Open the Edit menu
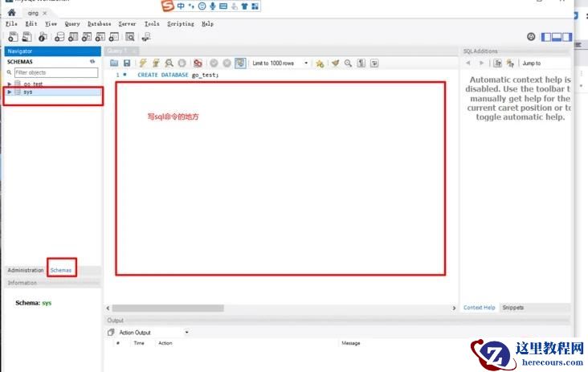 pos(31,23)
